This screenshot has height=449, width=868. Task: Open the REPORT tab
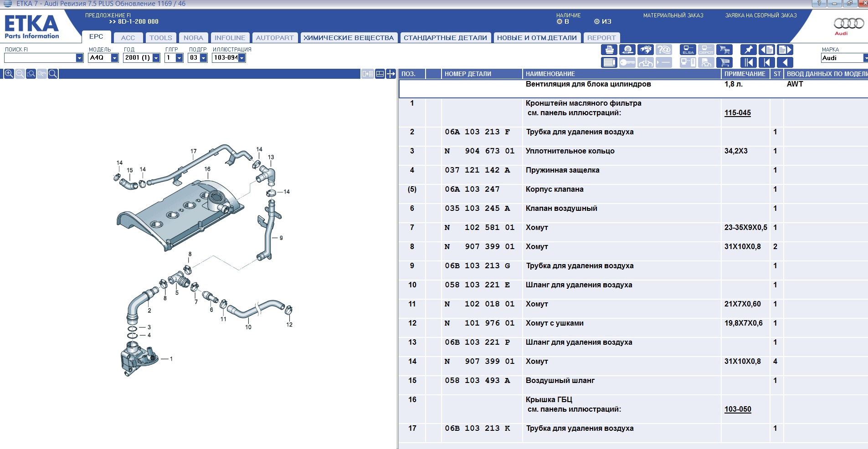pos(601,38)
